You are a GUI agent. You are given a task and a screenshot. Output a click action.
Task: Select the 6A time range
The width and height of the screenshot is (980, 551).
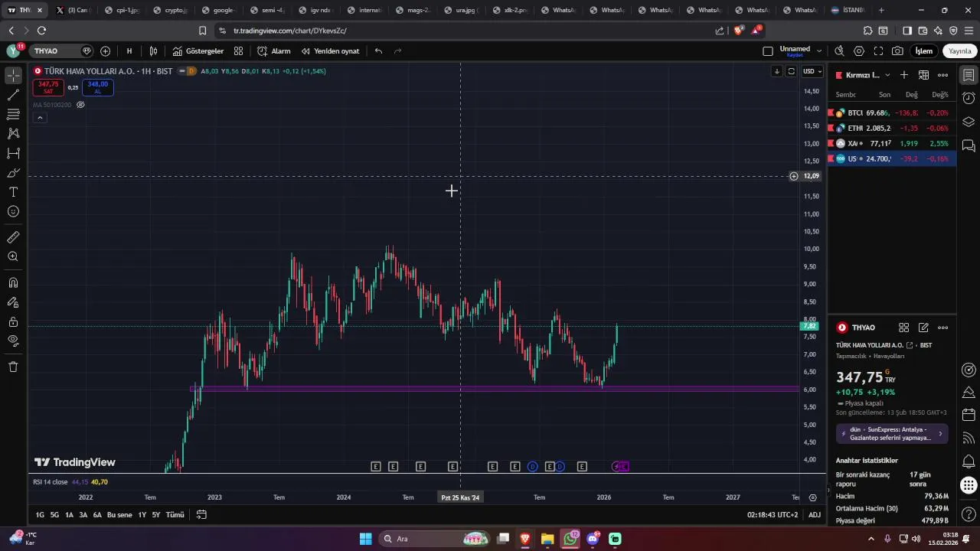click(x=97, y=515)
